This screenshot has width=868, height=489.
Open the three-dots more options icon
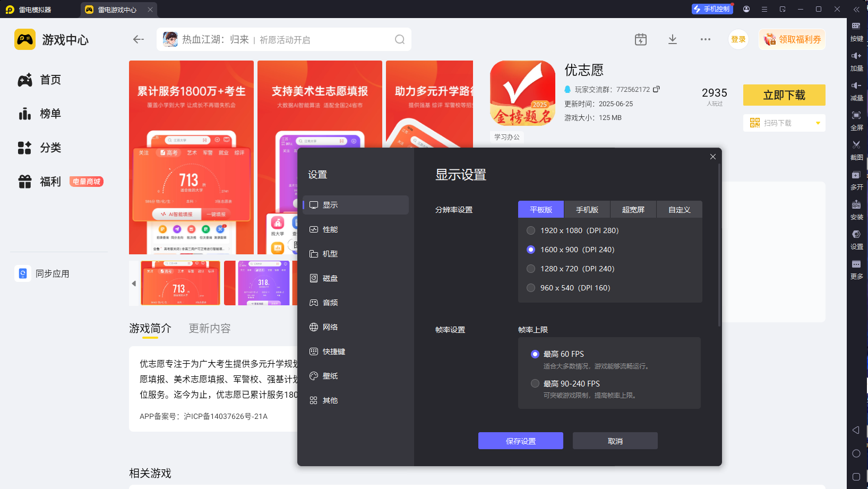tap(706, 39)
